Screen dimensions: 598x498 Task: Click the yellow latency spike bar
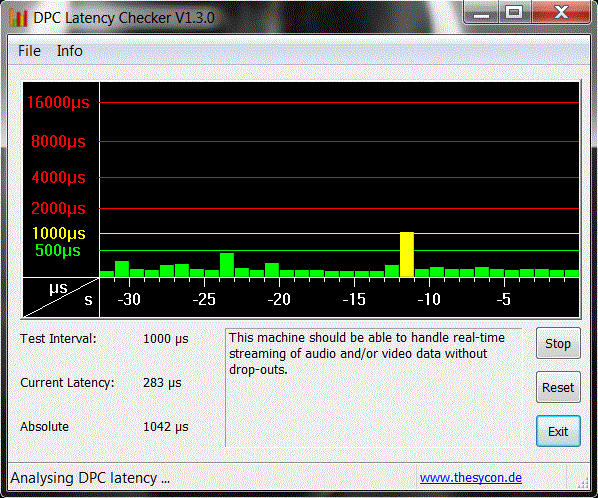(x=407, y=254)
